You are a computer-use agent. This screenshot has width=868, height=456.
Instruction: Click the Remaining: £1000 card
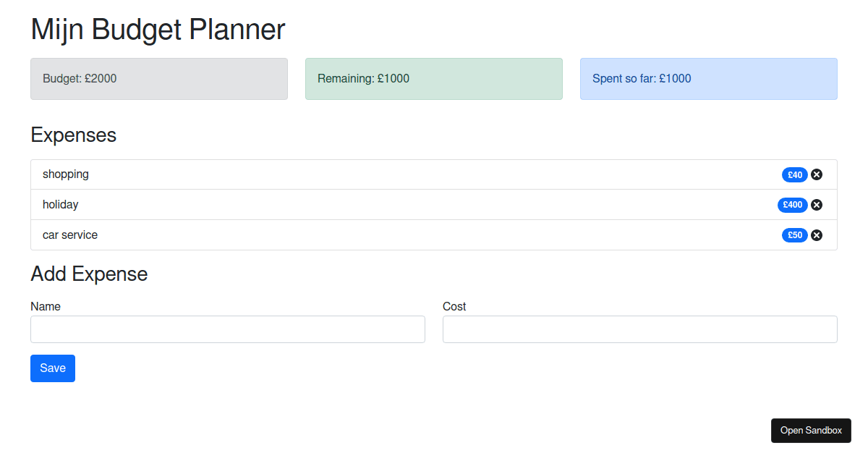[433, 78]
